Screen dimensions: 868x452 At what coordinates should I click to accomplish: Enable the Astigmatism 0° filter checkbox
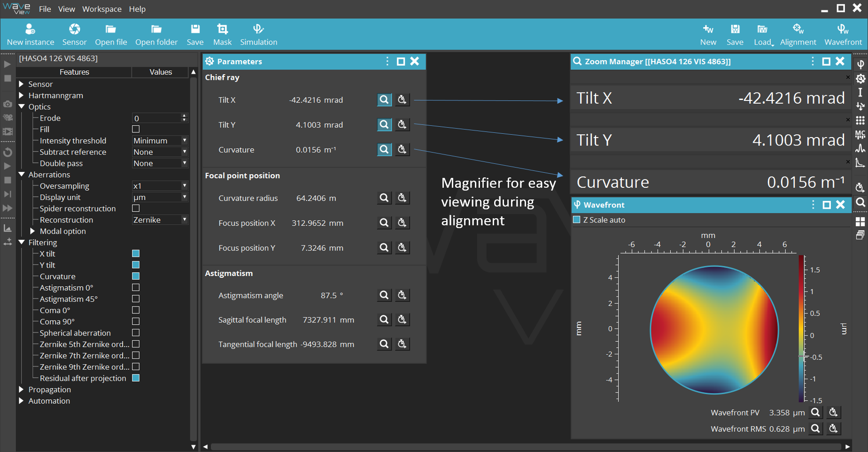[136, 287]
